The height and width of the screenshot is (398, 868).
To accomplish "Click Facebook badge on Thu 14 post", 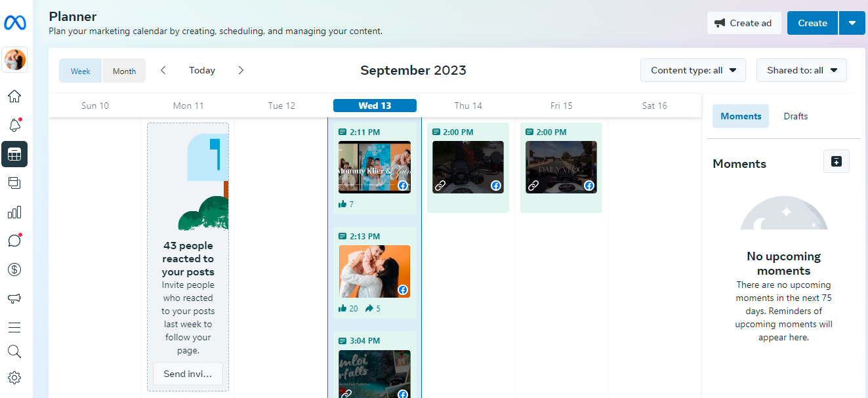I will [496, 186].
